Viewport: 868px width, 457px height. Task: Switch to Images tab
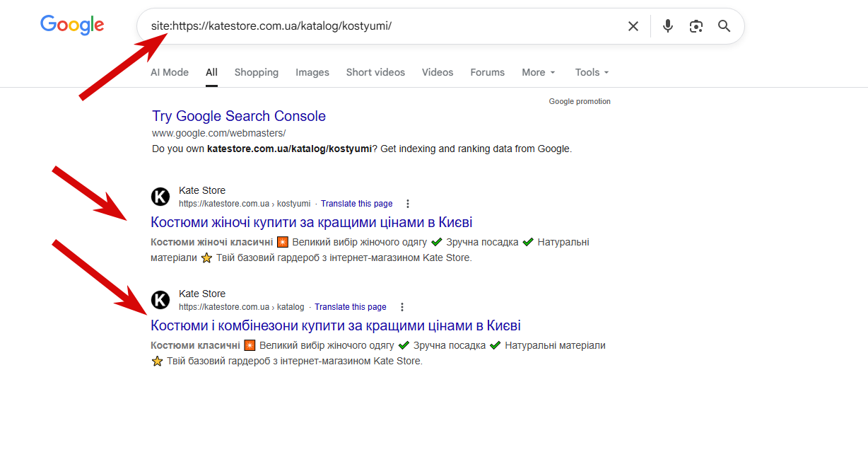312,72
